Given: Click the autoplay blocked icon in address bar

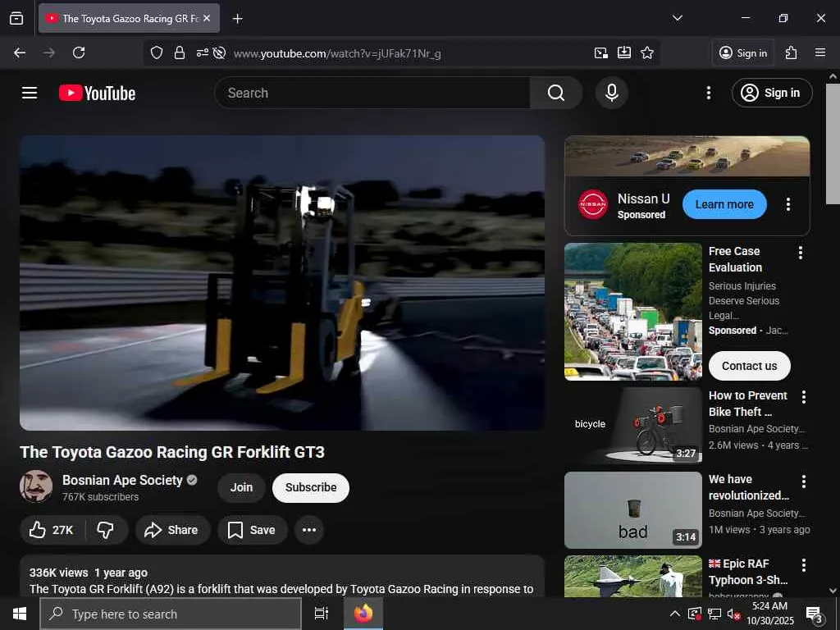Looking at the screenshot, I should 219,52.
